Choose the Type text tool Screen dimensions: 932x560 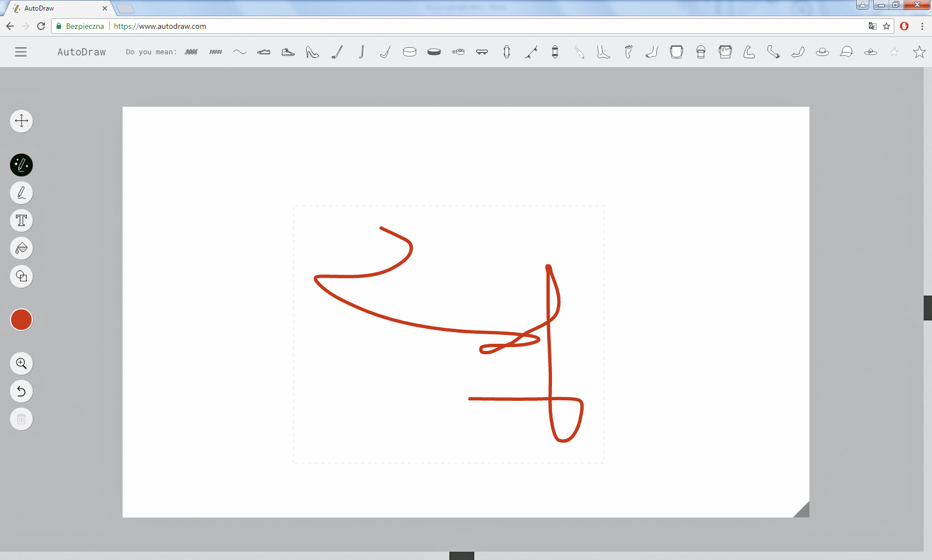tap(21, 221)
